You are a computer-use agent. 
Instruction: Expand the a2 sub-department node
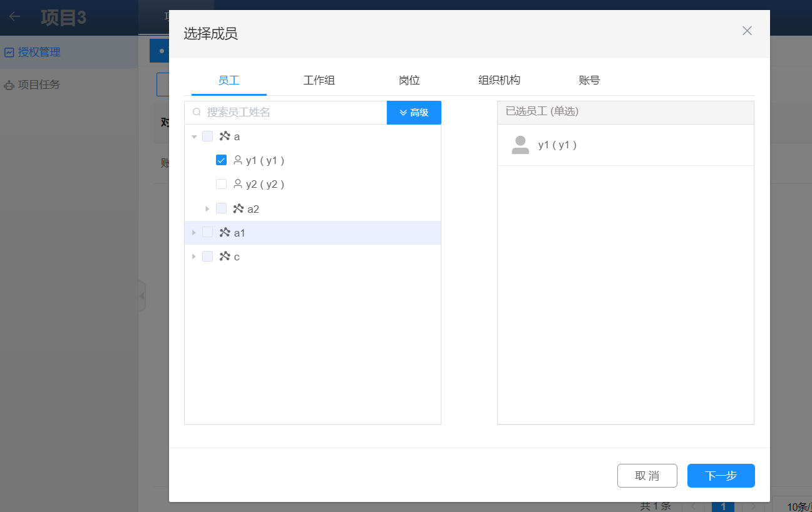coord(207,208)
